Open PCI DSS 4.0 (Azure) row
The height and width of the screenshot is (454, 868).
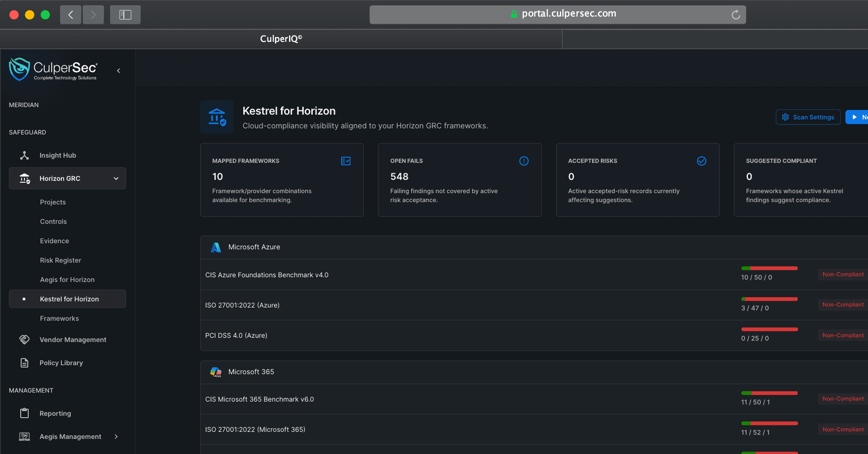click(534, 336)
